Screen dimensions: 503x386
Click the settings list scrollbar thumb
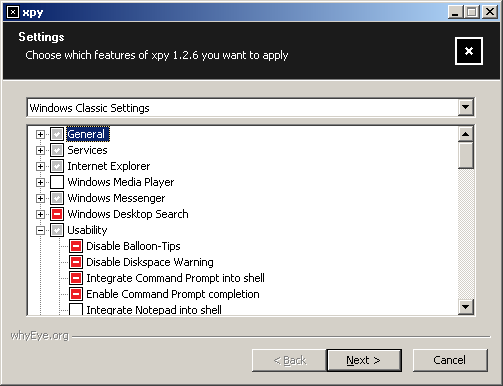[466, 155]
